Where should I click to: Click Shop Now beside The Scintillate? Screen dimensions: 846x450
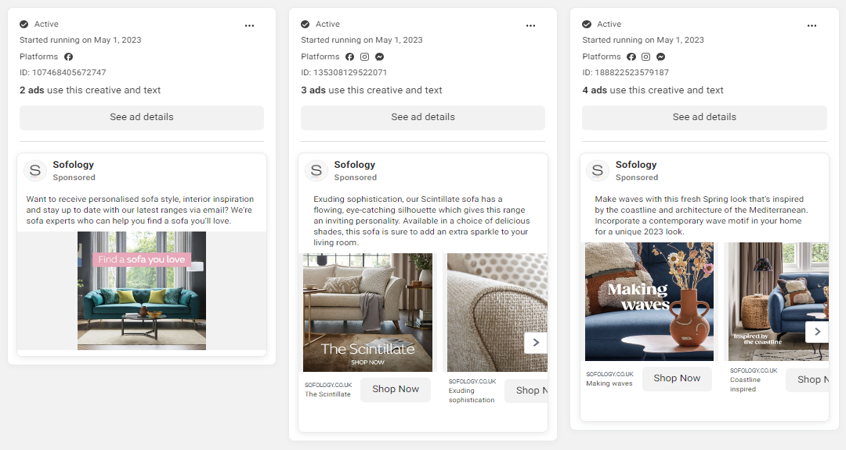click(395, 389)
